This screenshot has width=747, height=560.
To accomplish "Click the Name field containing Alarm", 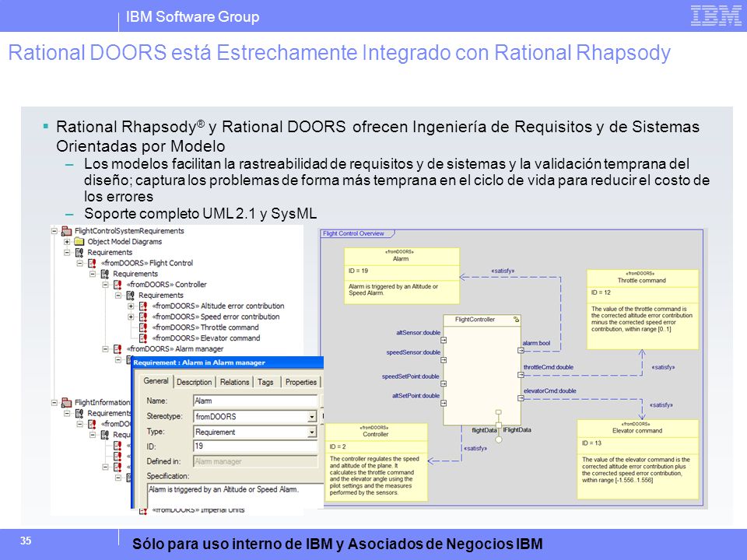I will 255,401.
